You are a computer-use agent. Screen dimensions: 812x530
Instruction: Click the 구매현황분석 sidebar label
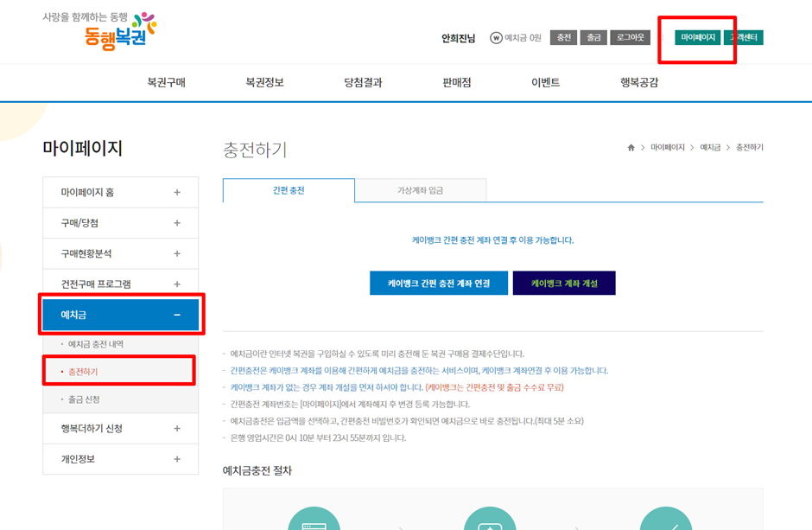point(86,253)
